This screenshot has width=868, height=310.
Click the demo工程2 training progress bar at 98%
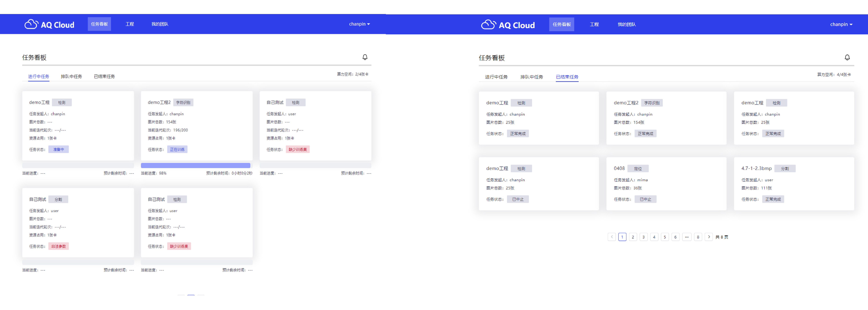click(195, 165)
